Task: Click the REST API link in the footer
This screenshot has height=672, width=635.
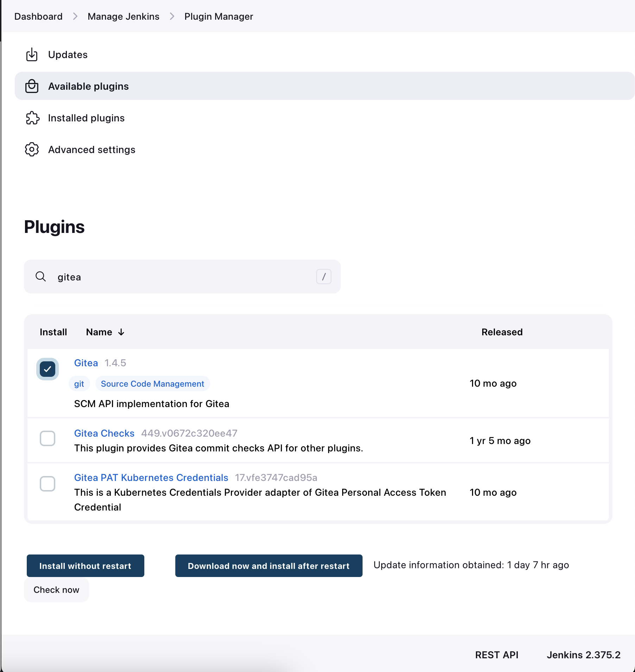Action: click(x=497, y=655)
